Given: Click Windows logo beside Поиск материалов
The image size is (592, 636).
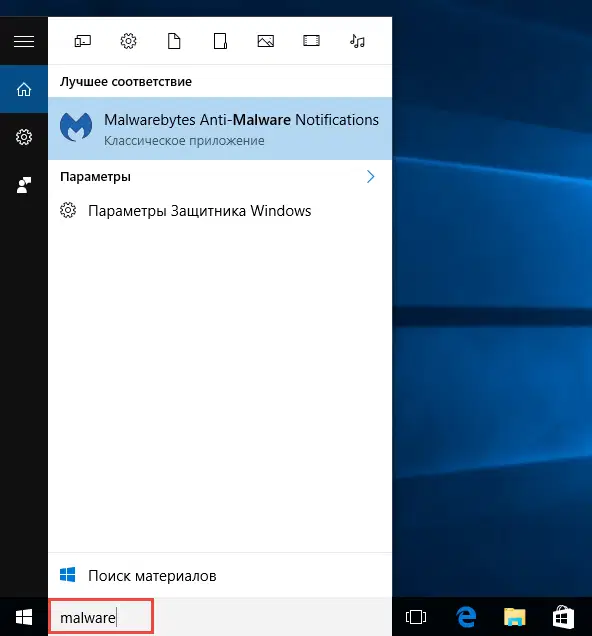Looking at the screenshot, I should [x=68, y=575].
